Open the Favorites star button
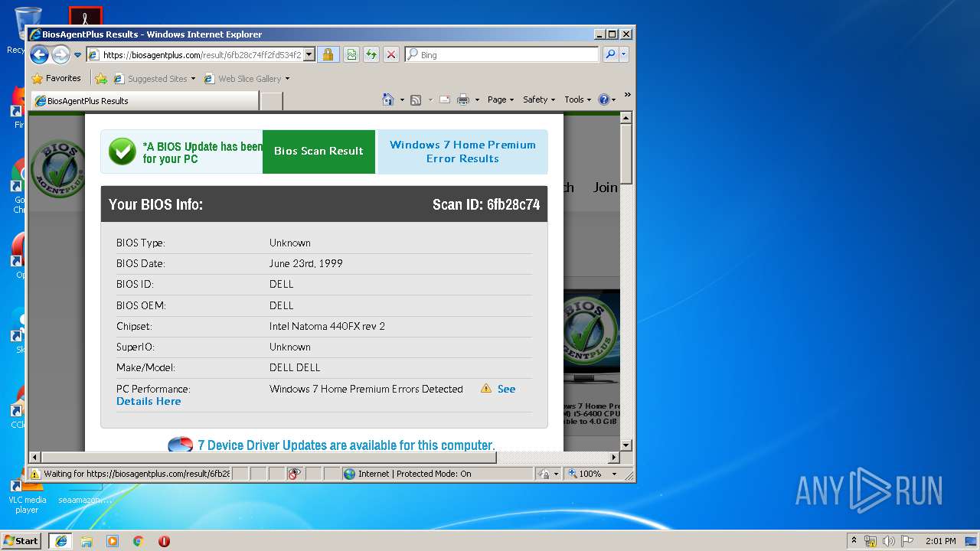Viewport: 980px width, 551px height. point(56,78)
